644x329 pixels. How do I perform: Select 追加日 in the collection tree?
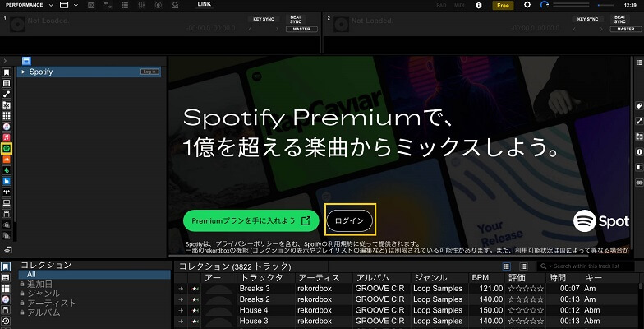pyautogui.click(x=39, y=285)
